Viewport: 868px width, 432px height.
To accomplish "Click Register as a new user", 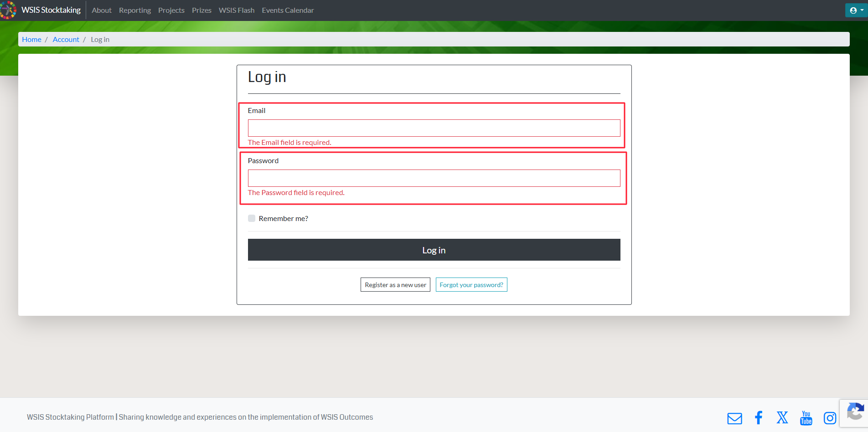I will 395,285.
